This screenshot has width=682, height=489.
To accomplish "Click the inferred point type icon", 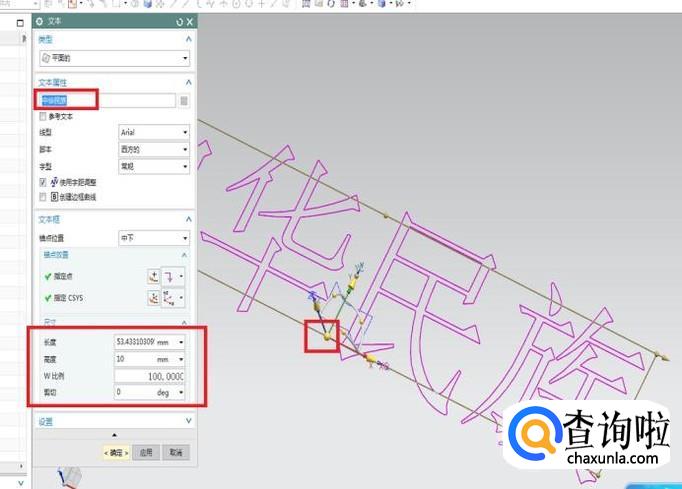I will point(169,277).
